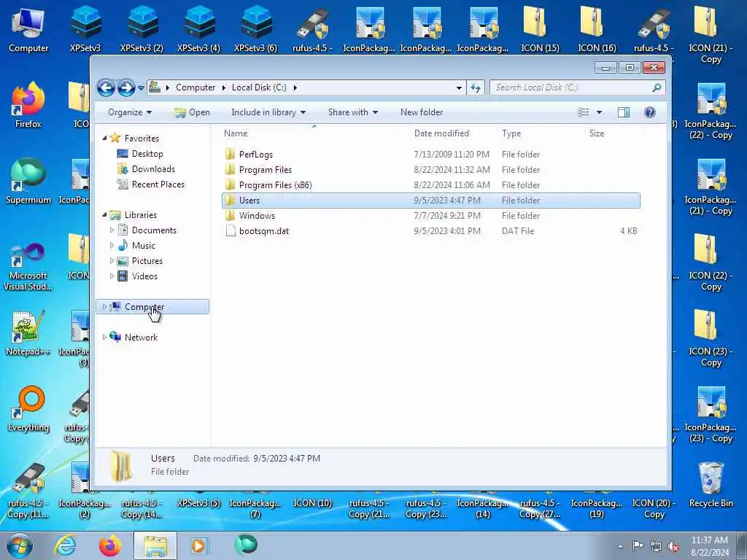Expand the Videos library
Viewport: 747px width, 560px height.
pyautogui.click(x=112, y=276)
